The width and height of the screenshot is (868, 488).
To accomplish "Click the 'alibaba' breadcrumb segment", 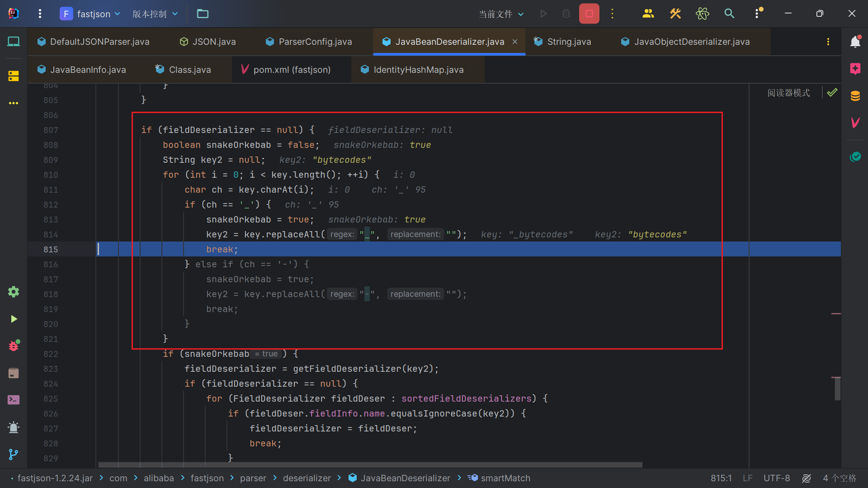I will [159, 478].
